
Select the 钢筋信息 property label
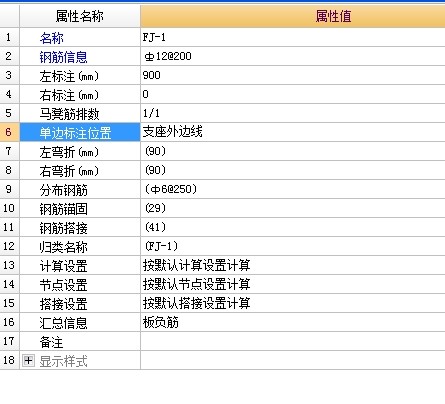click(x=63, y=57)
